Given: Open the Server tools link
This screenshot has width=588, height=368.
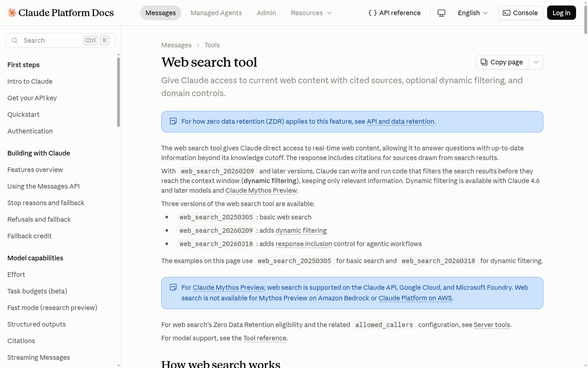Looking at the screenshot, I should pyautogui.click(x=492, y=325).
